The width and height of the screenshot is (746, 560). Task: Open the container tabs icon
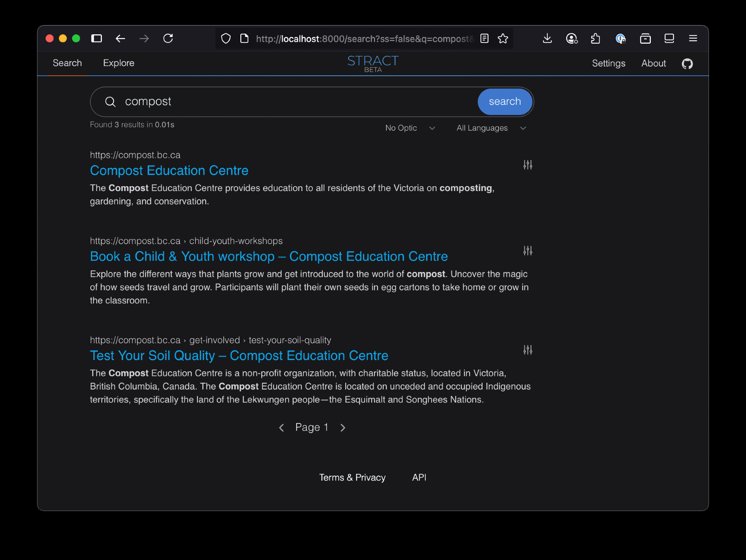645,38
